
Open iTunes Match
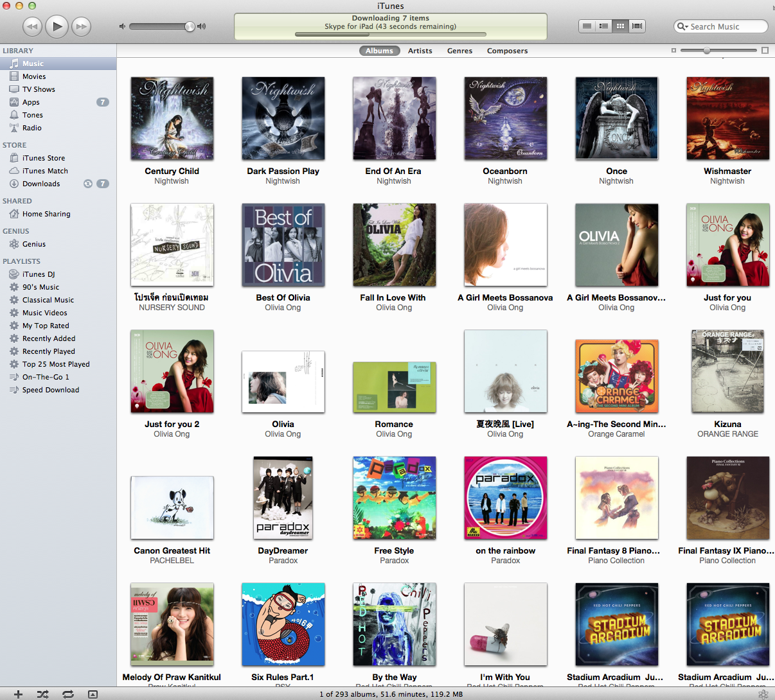(x=58, y=171)
